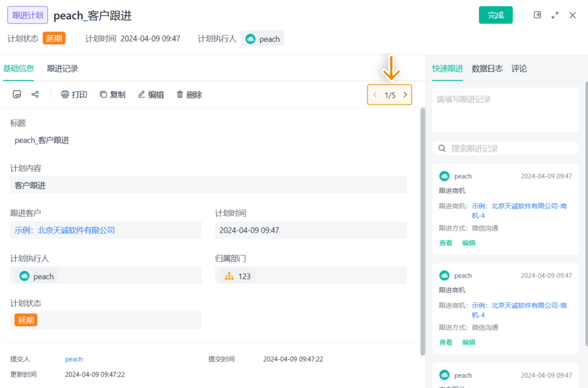Click the 123 department chip
This screenshot has height=388, width=588.
tap(238, 276)
